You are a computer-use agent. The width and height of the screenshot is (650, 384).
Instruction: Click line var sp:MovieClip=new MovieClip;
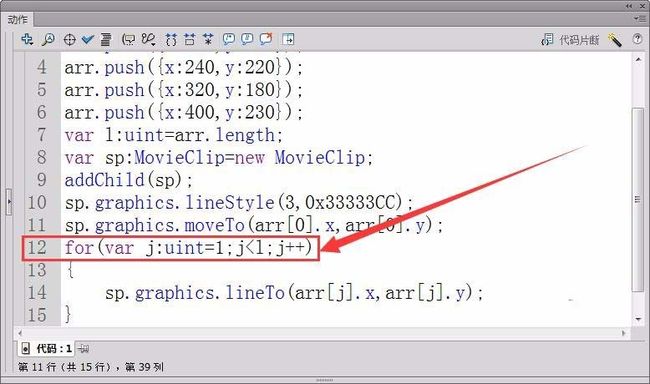(x=219, y=158)
